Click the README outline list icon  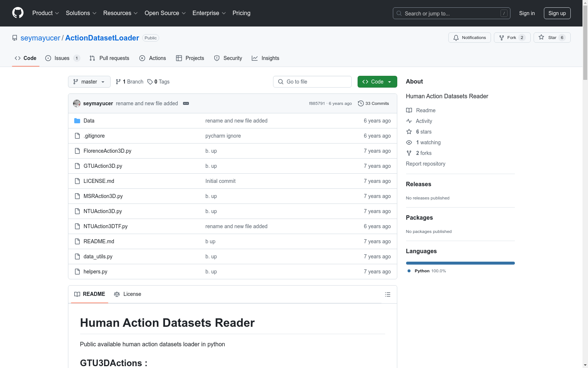[x=387, y=294]
